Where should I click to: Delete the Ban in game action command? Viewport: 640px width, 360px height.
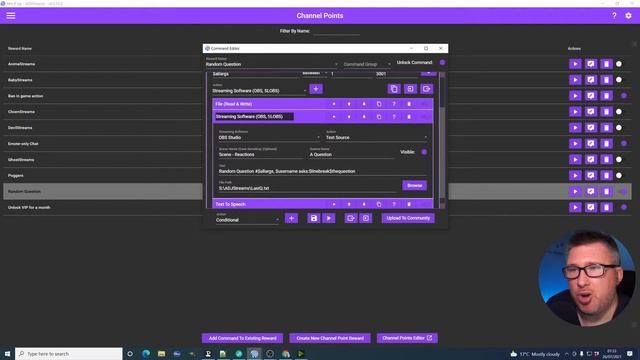[x=606, y=96]
